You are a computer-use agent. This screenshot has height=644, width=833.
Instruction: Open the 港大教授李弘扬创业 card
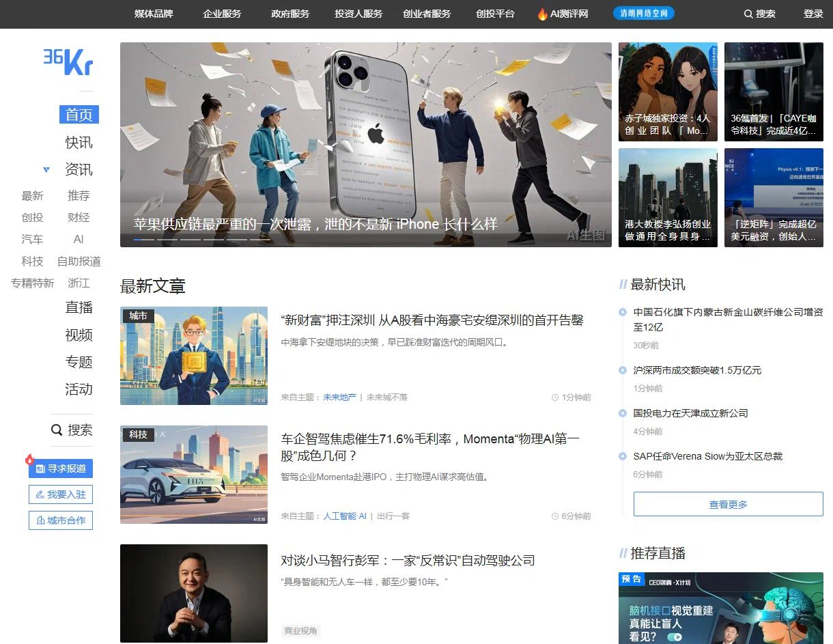pos(668,198)
